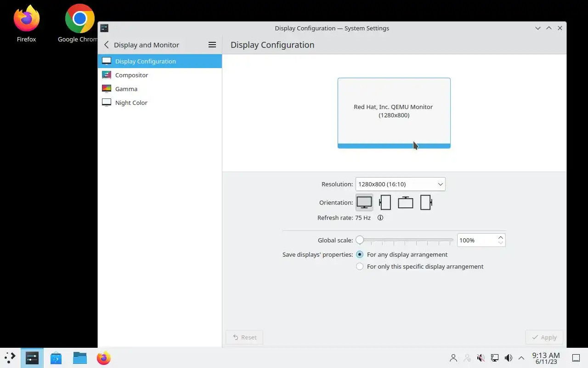Click the Show Desktop taskbar button
The width and height of the screenshot is (588, 368).
(576, 358)
